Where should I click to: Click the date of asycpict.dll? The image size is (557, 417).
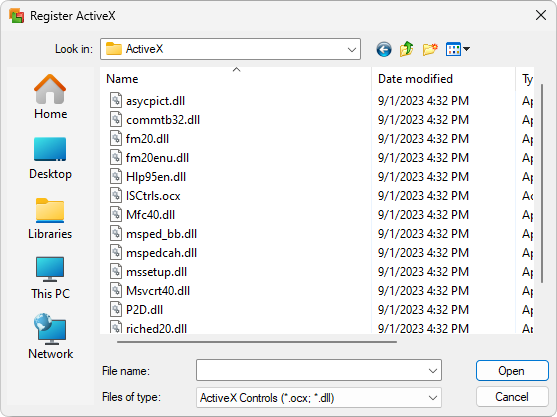(423, 101)
